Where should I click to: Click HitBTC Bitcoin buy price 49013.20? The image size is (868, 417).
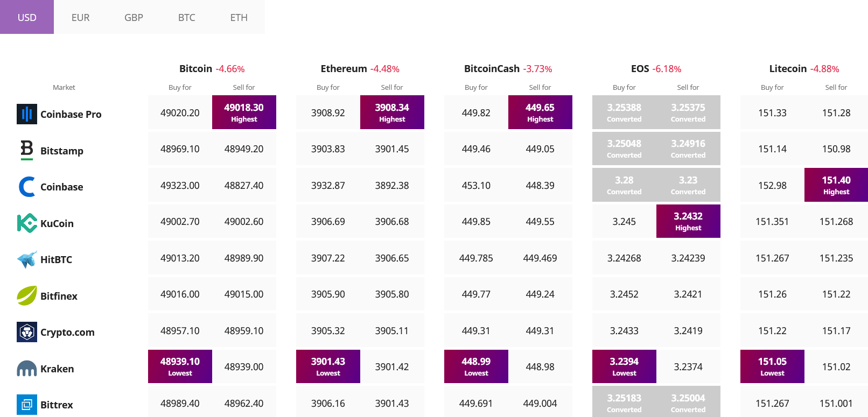pos(180,258)
